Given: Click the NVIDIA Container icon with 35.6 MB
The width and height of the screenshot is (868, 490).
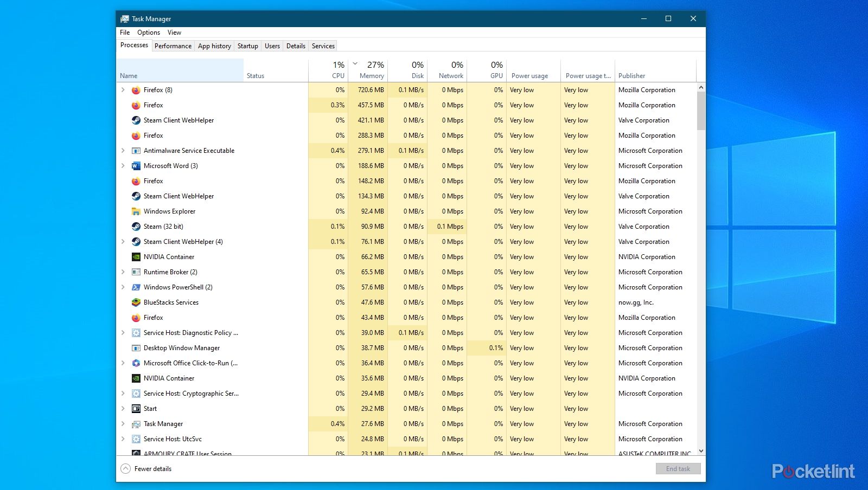Looking at the screenshot, I should (136, 378).
